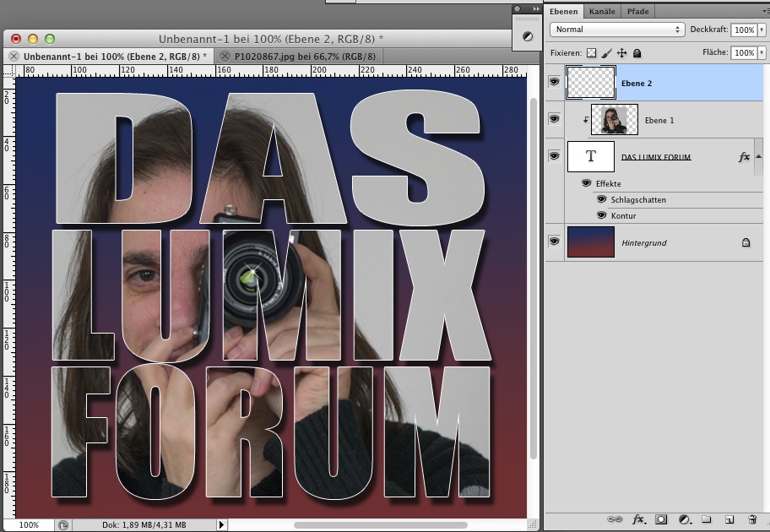Click the Deckkraft percentage field
This screenshot has height=532, width=770.
745,30
